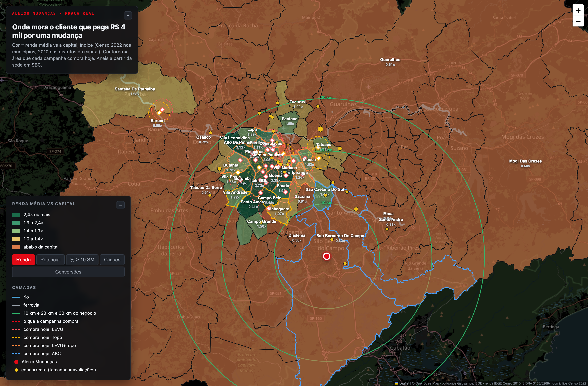The image size is (588, 386).
Task: Click the yellow dot above Osasco label
Action: [x=211, y=133]
